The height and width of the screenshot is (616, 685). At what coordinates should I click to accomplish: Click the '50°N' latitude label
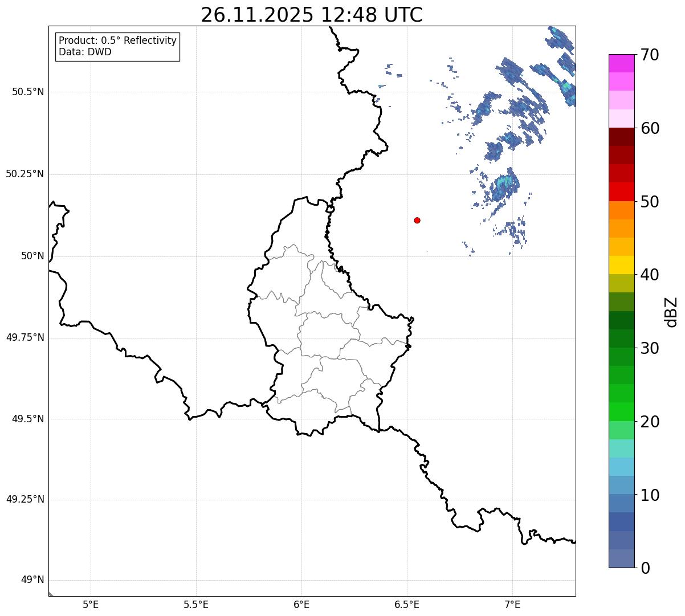[32, 256]
